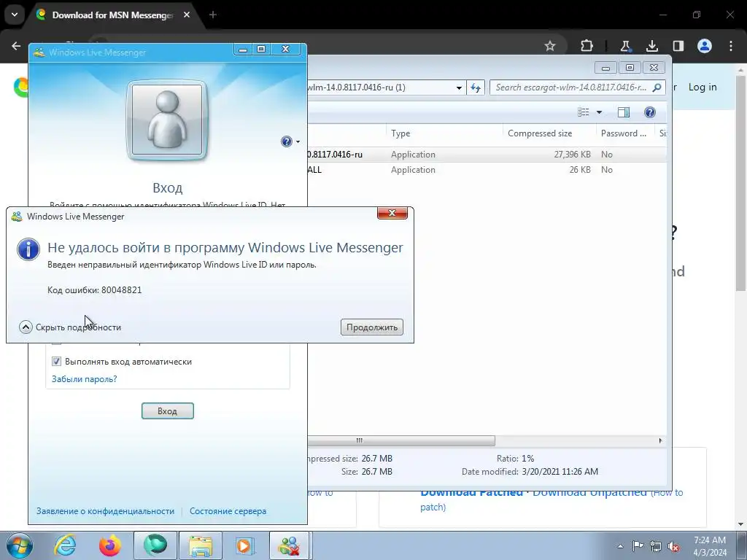Click the Вход sign-in button

[168, 411]
